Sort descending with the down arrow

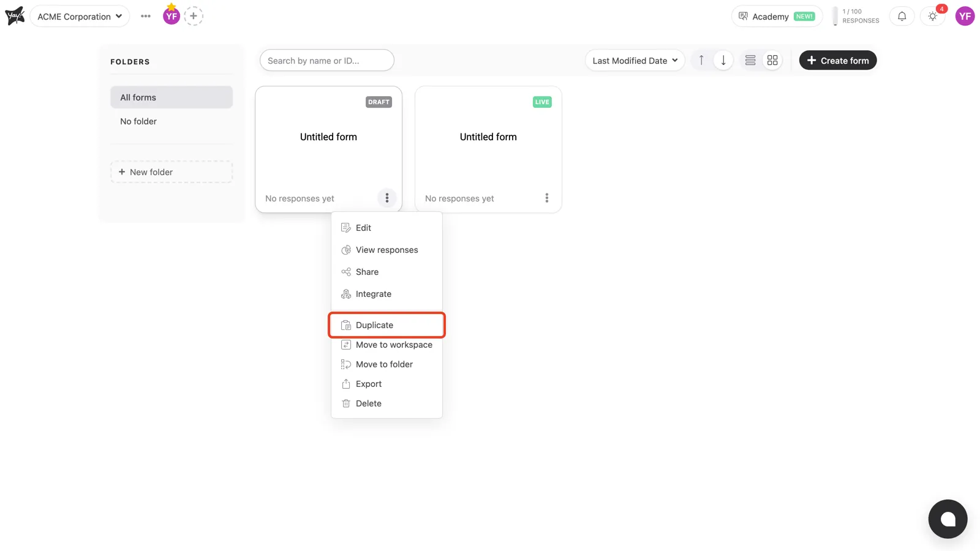(x=723, y=60)
